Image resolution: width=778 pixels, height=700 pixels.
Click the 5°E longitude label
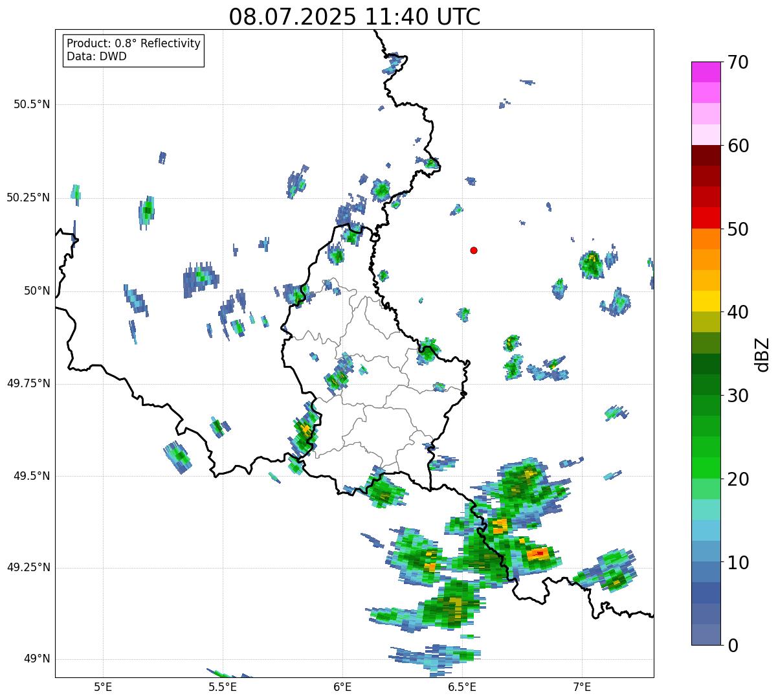click(103, 686)
